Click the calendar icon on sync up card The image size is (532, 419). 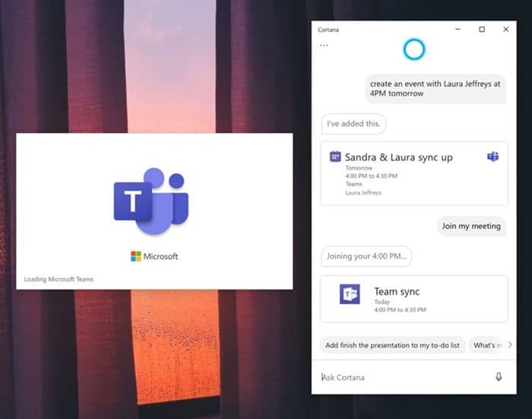click(335, 157)
